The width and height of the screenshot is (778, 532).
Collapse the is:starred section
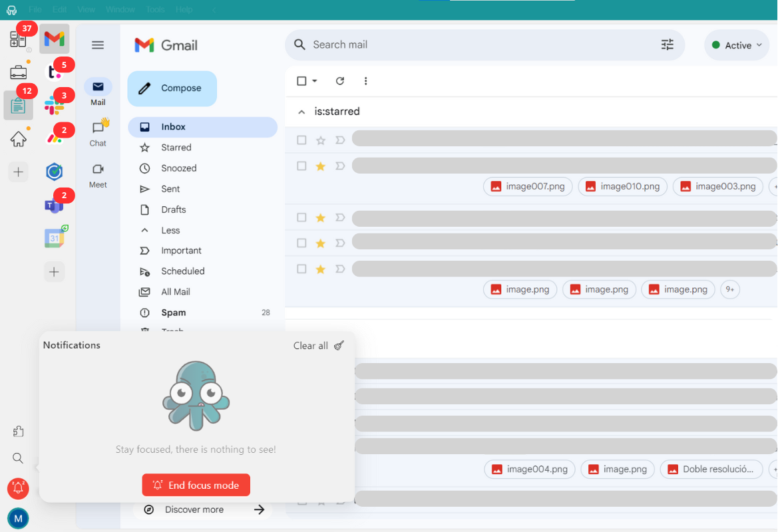tap(301, 112)
